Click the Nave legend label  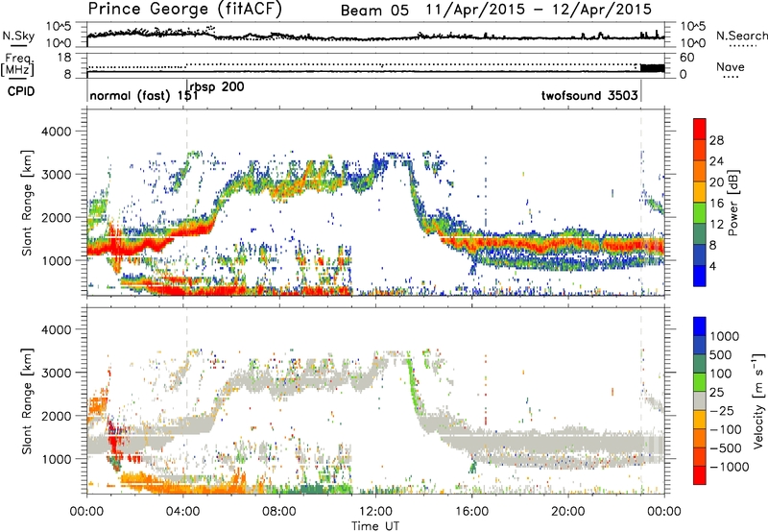pos(731,66)
